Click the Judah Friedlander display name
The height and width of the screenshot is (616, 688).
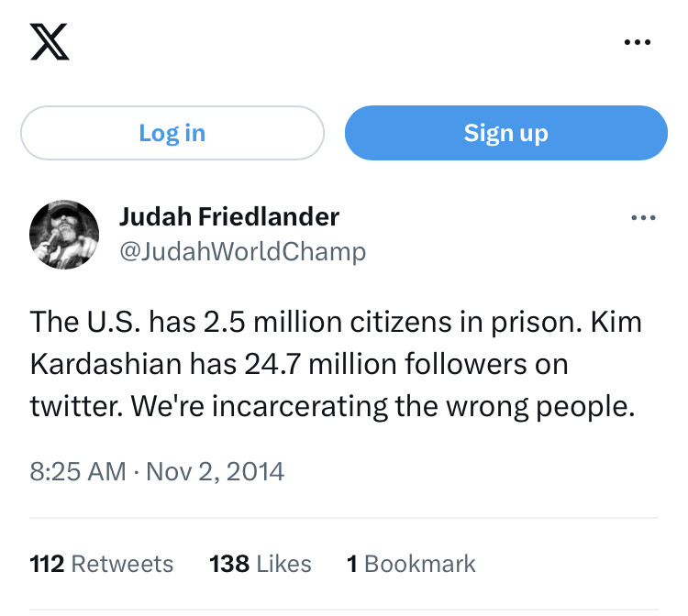228,217
